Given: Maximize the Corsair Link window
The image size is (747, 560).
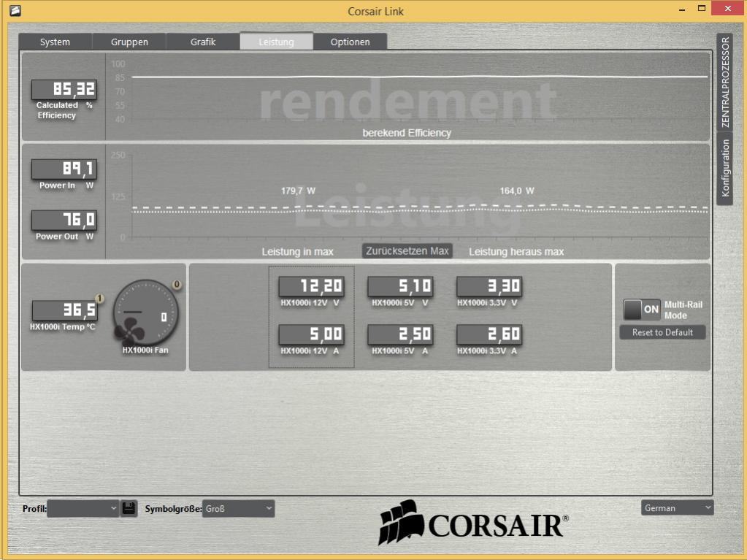Looking at the screenshot, I should click(x=701, y=9).
